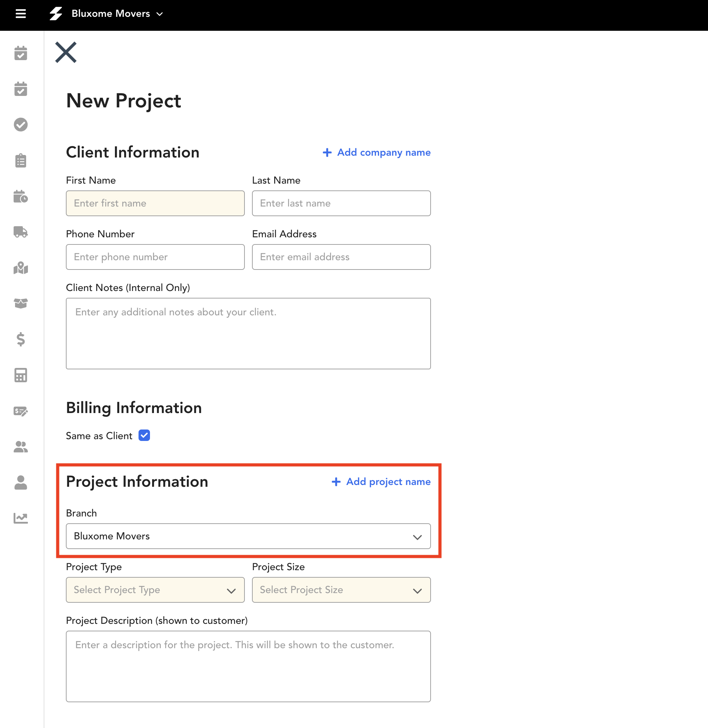Screen dimensions: 708x728
Task: Open the dollar sign sidebar icon
Action: [x=21, y=339]
